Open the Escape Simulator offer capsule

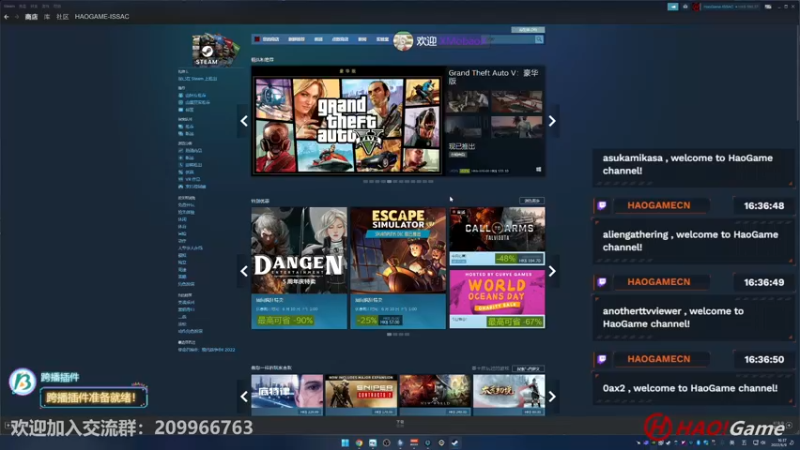pyautogui.click(x=398, y=268)
